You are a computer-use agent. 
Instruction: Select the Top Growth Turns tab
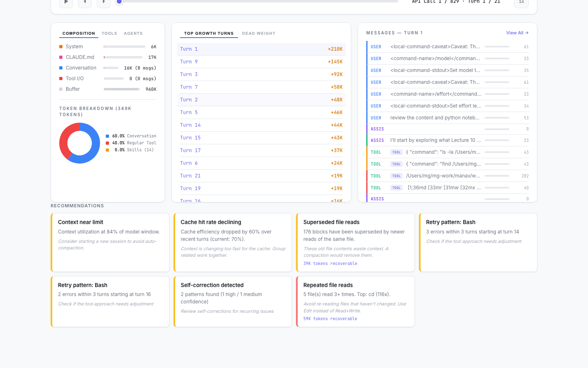pos(209,34)
